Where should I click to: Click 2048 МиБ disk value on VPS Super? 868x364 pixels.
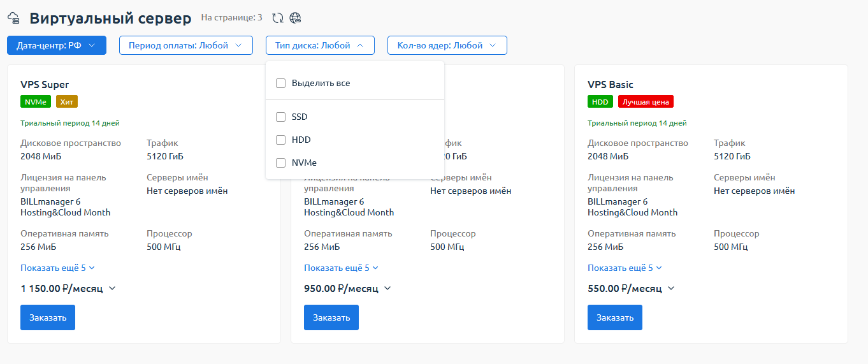coord(41,156)
